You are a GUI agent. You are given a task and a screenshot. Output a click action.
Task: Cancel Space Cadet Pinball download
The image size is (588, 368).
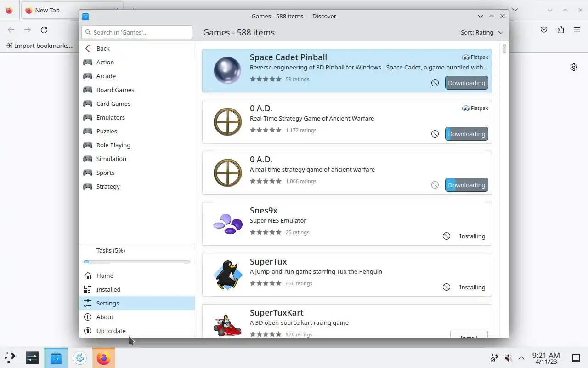point(435,83)
